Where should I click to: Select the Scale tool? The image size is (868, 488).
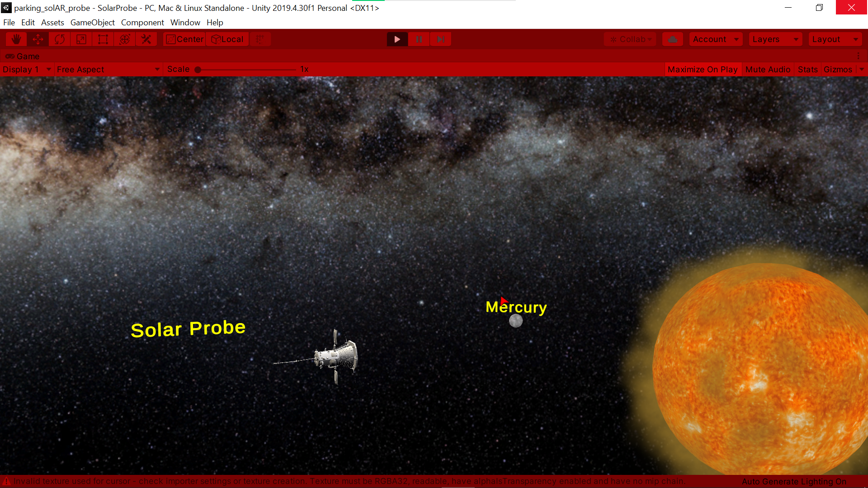(81, 39)
